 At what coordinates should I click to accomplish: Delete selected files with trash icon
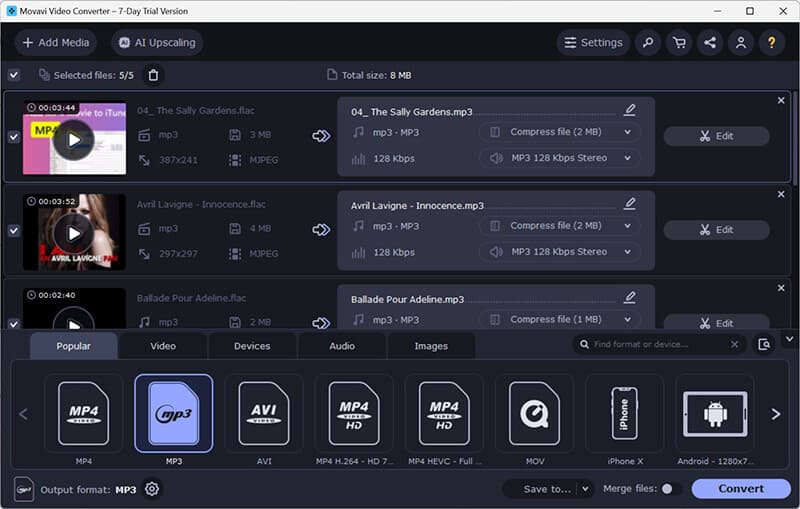(x=153, y=75)
